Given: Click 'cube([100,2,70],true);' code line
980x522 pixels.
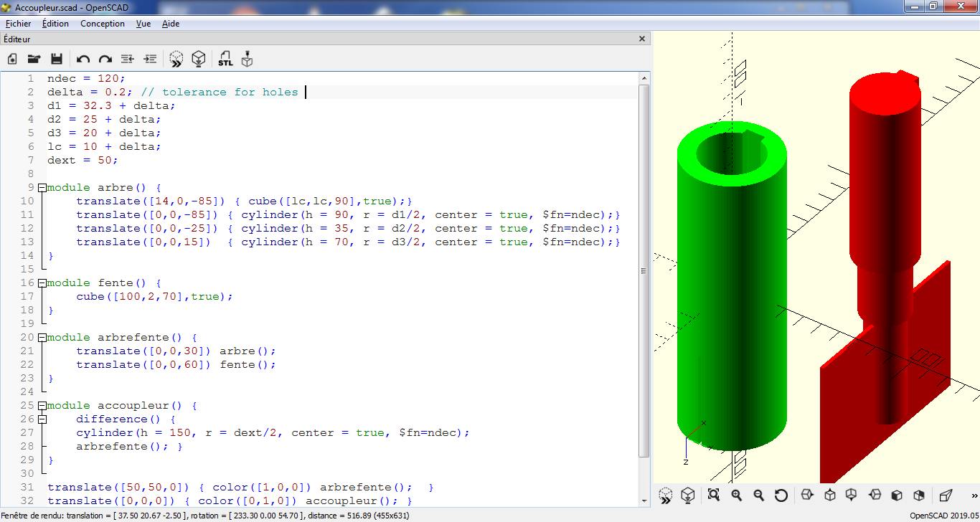Looking at the screenshot, I should (155, 296).
